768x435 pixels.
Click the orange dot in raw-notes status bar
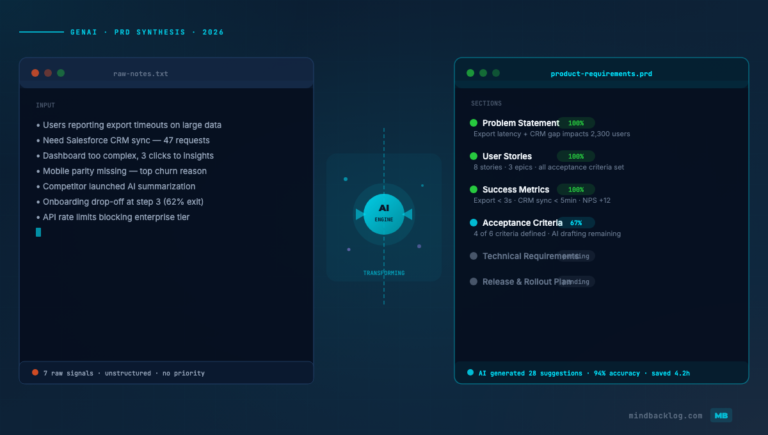pyautogui.click(x=35, y=372)
